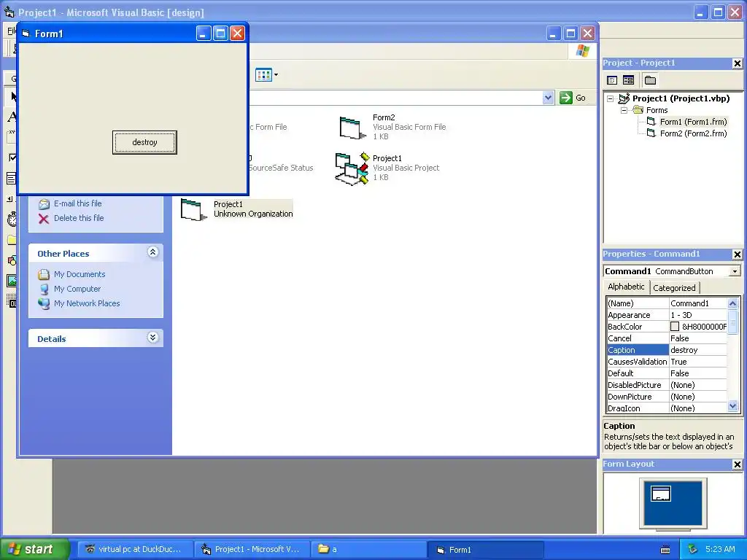Select Form2 (Form2.frm) in project tree

tap(693, 134)
